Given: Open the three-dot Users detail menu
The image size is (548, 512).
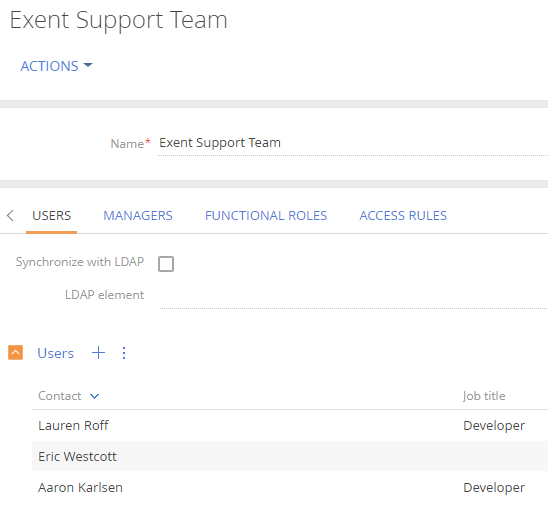Looking at the screenshot, I should [x=124, y=353].
